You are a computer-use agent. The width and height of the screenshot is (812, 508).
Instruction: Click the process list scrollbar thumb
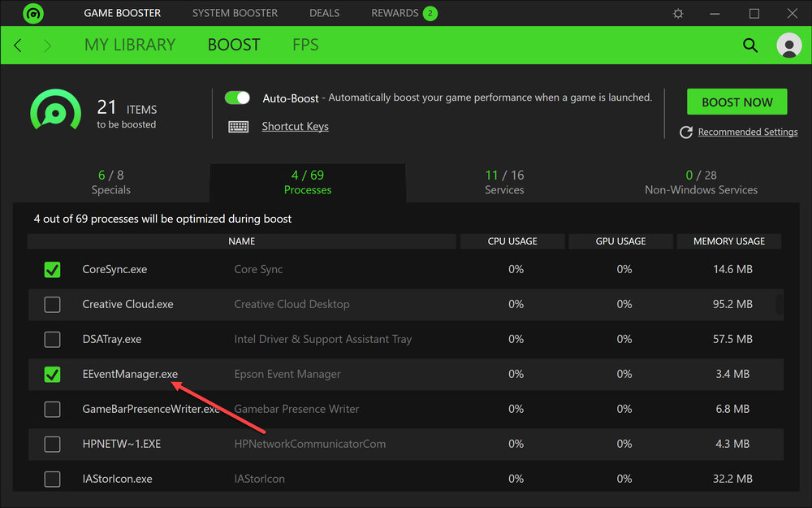pyautogui.click(x=779, y=304)
